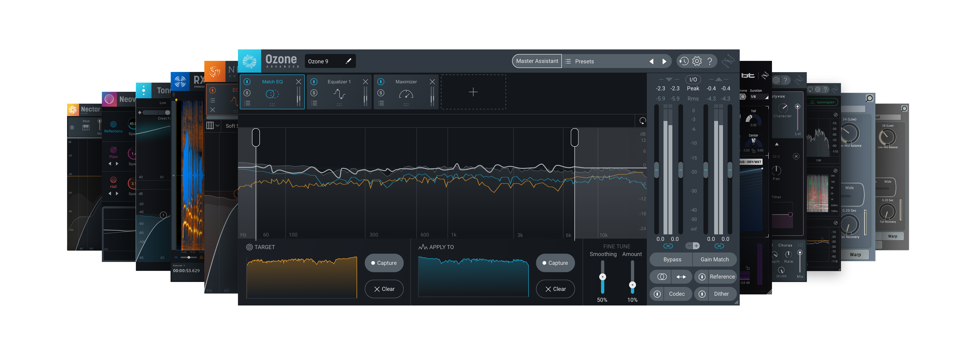This screenshot has height=344, width=980.
Task: Open the Duration 1/8 dropdown in BT plugin
Action: pos(759,97)
